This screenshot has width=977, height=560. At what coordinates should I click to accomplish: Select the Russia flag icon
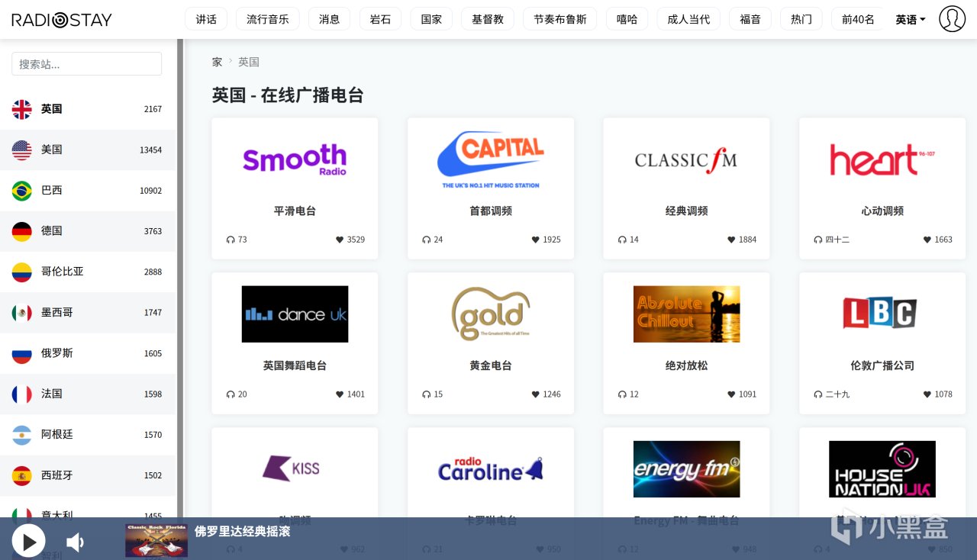[21, 353]
